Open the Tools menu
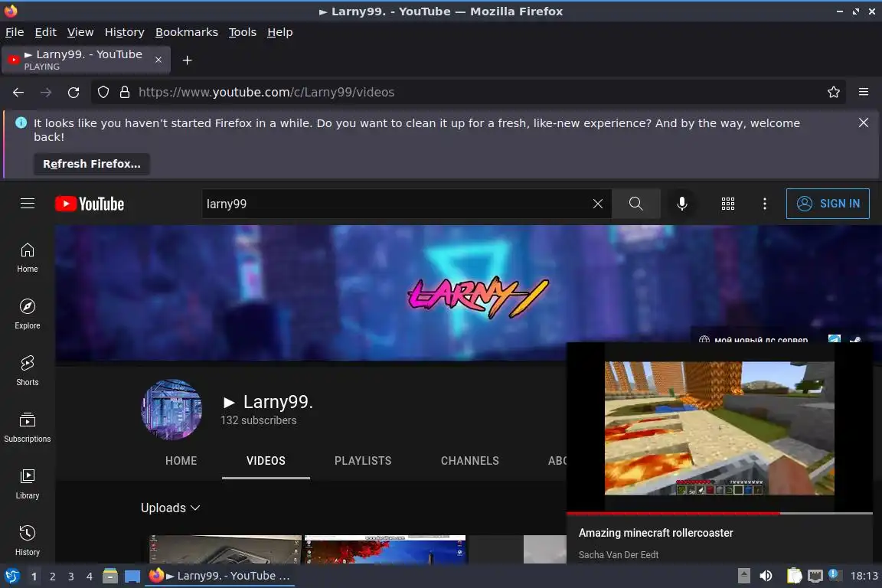Image resolution: width=882 pixels, height=588 pixels. [243, 32]
